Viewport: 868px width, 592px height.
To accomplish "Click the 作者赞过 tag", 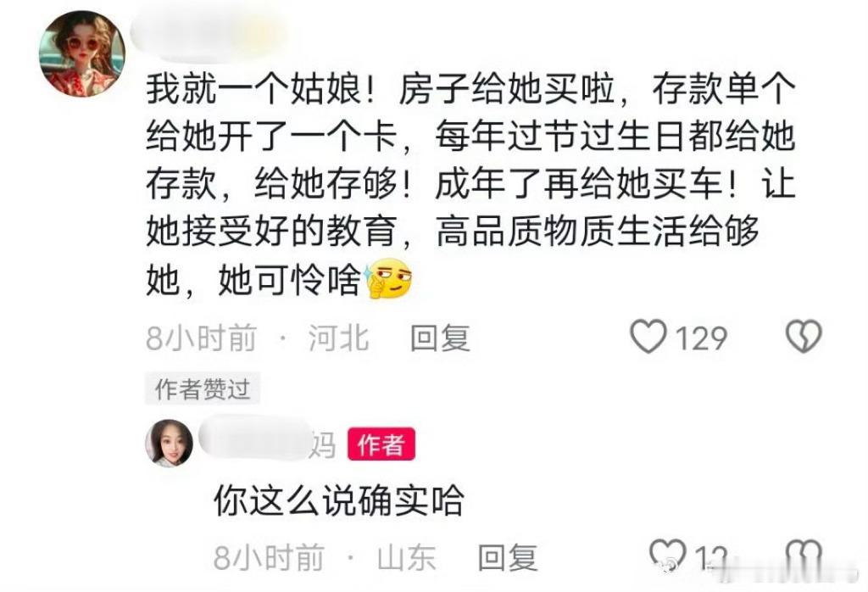I will tap(203, 388).
